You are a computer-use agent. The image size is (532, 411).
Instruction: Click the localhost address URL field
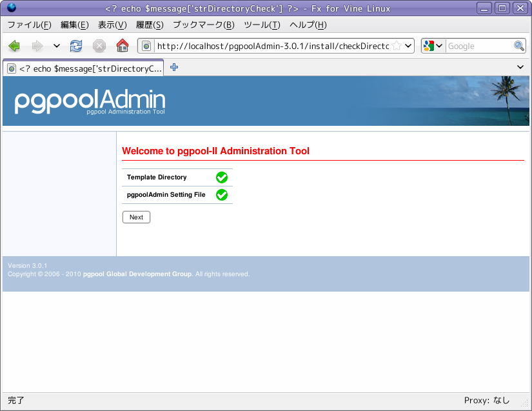271,46
